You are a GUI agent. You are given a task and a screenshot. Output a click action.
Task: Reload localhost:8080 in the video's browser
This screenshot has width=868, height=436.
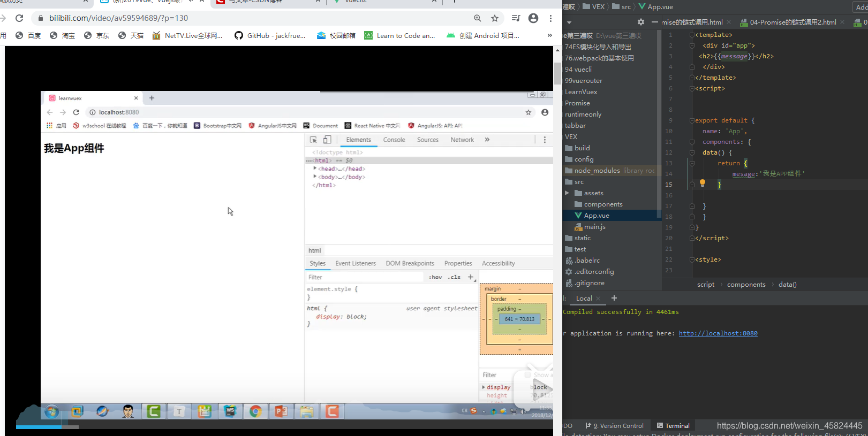(76, 112)
